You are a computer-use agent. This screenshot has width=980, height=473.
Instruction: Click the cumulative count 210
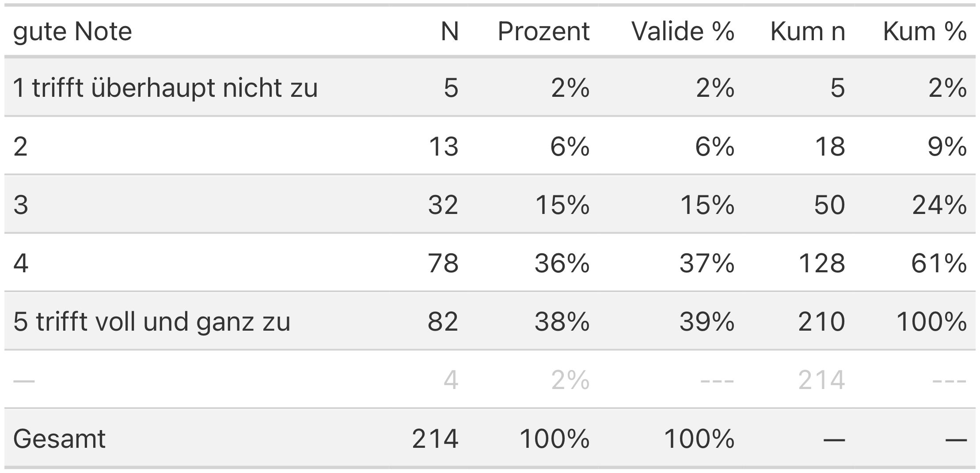[x=821, y=321]
